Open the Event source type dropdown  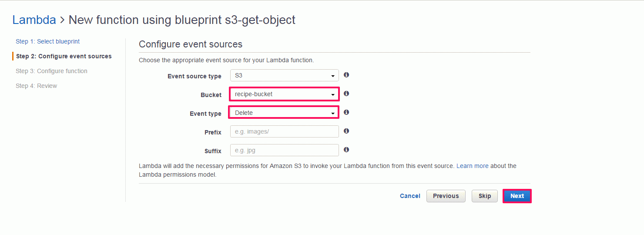[x=284, y=75]
